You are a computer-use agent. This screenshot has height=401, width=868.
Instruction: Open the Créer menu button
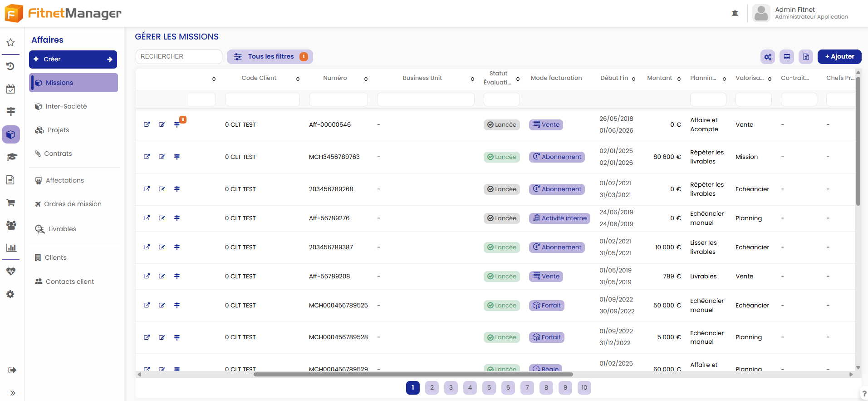pos(73,59)
